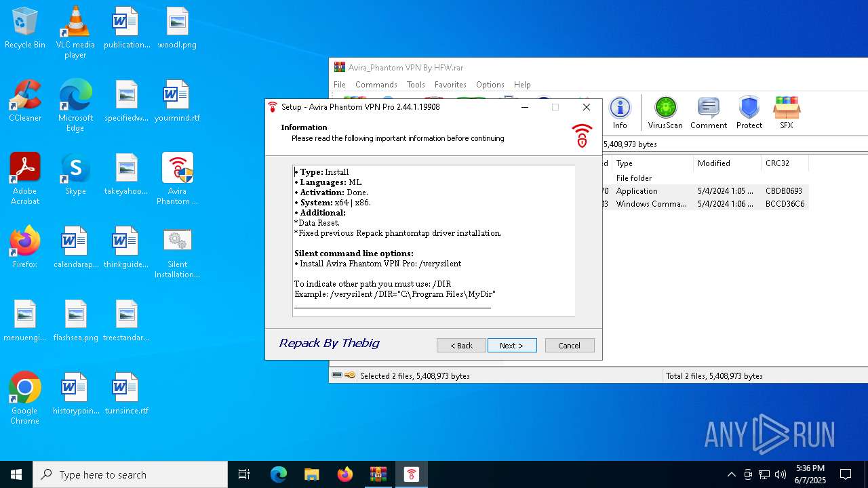
Task: Open the File menu in WinRAR
Action: tap(340, 85)
